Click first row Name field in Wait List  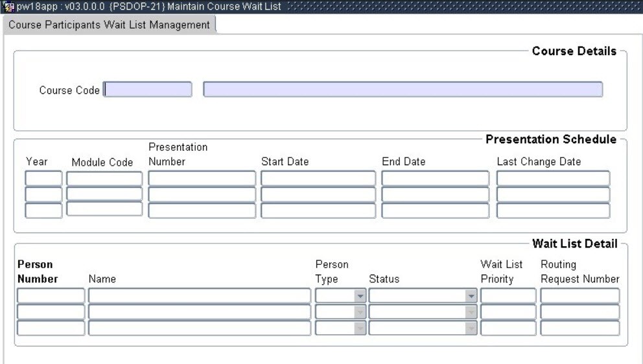[x=200, y=295]
